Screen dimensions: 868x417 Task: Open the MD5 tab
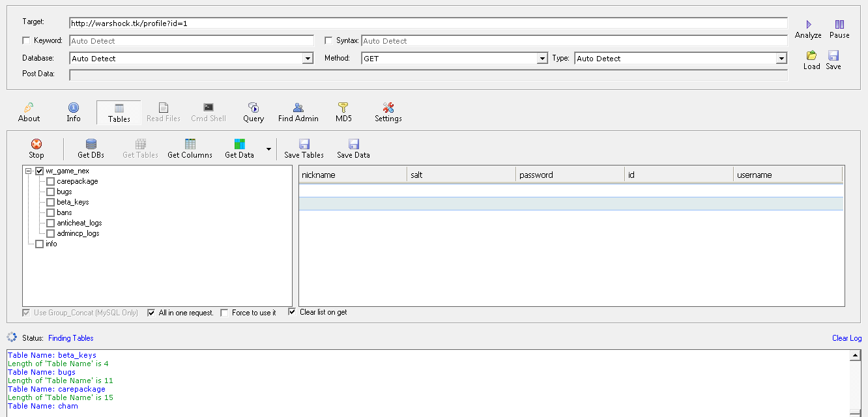point(343,112)
